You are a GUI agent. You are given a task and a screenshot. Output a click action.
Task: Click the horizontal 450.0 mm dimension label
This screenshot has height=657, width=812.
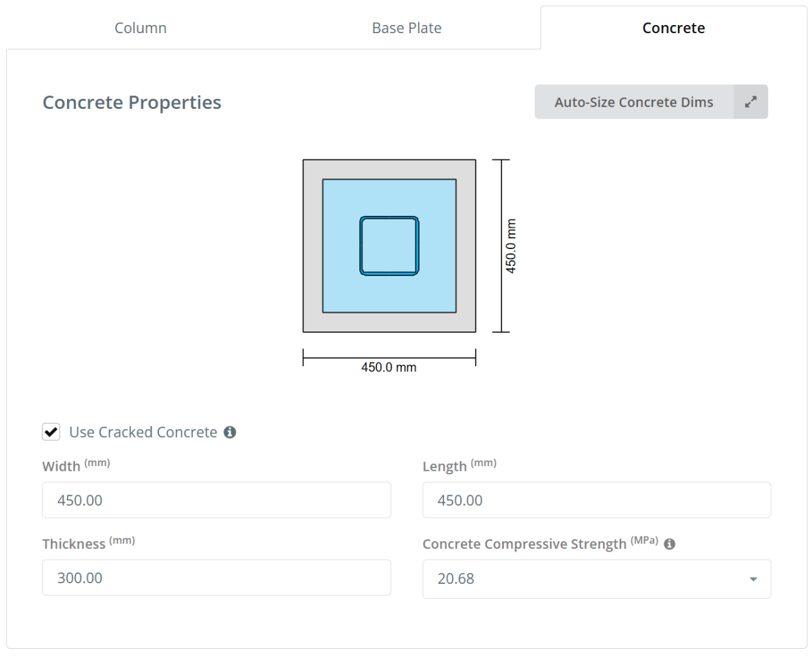tap(388, 367)
